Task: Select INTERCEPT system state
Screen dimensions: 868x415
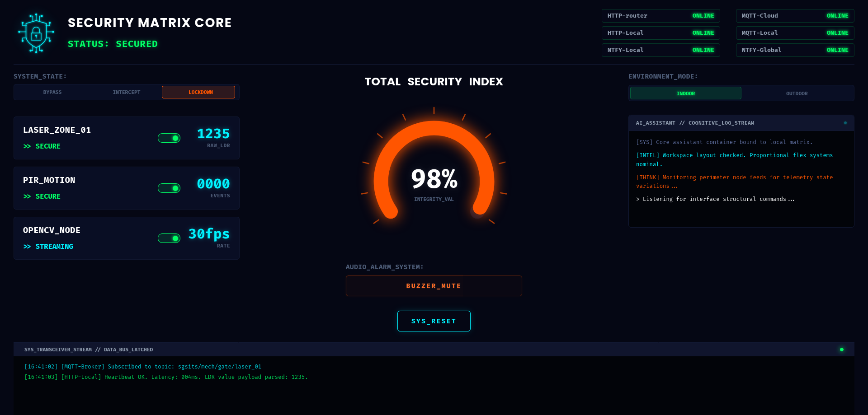Action: 127,92
